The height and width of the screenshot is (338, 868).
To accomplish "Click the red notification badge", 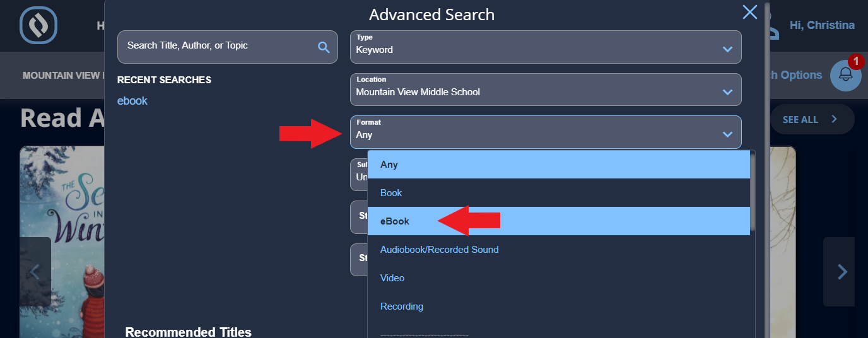I will [856, 62].
